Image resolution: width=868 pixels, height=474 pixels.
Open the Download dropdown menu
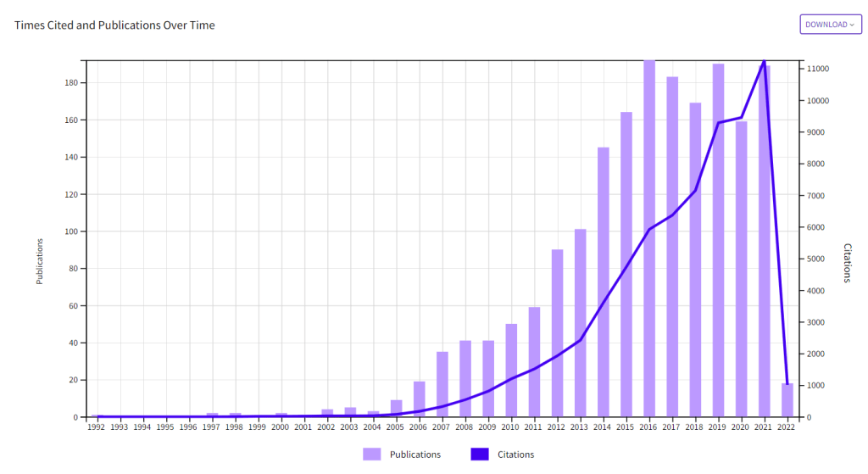(829, 25)
